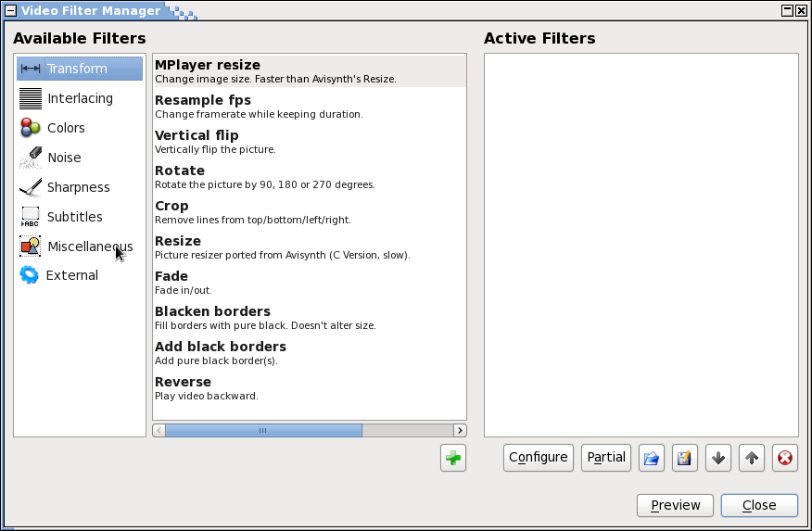Select the Blacken borders filter
This screenshot has width=812, height=531.
[310, 318]
